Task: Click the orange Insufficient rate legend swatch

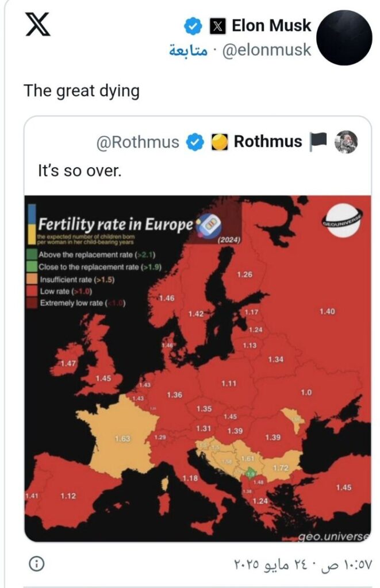Action: pyautogui.click(x=33, y=279)
